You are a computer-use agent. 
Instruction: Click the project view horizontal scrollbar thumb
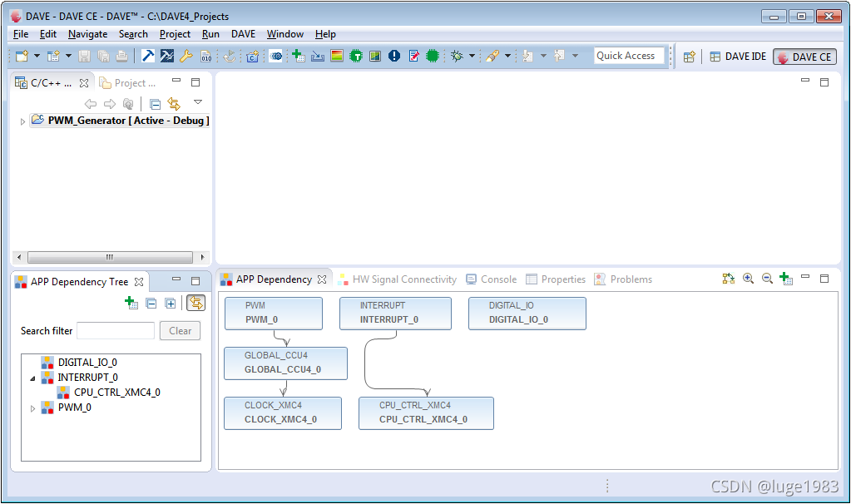coord(110,257)
